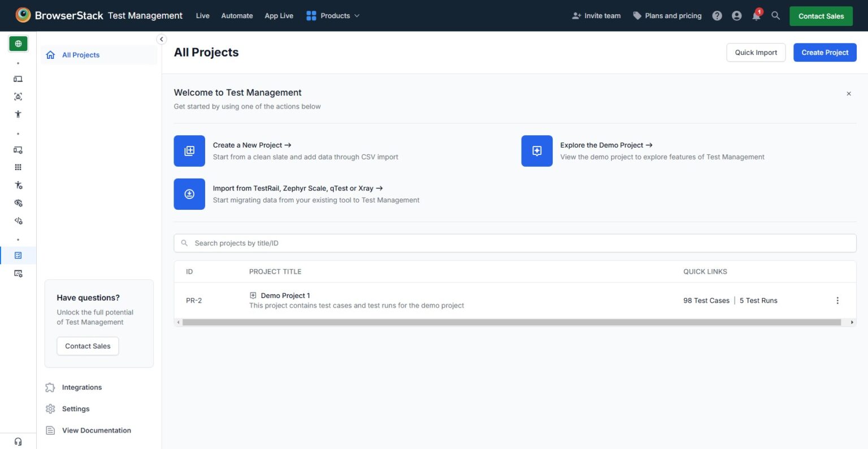Screen dimensions: 868x449
Task: Open the 98 Test Cases link
Action: pyautogui.click(x=706, y=300)
